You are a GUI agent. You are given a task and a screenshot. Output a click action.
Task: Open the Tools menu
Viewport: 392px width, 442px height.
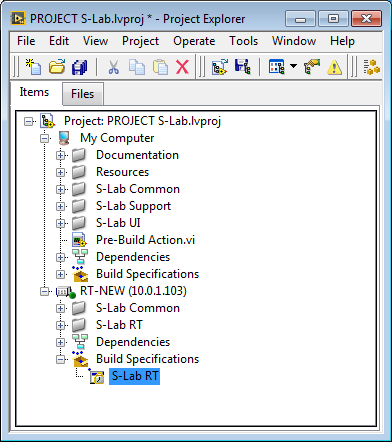243,41
